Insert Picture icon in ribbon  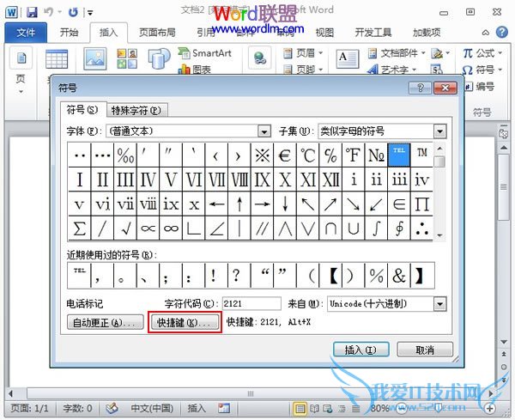click(94, 58)
